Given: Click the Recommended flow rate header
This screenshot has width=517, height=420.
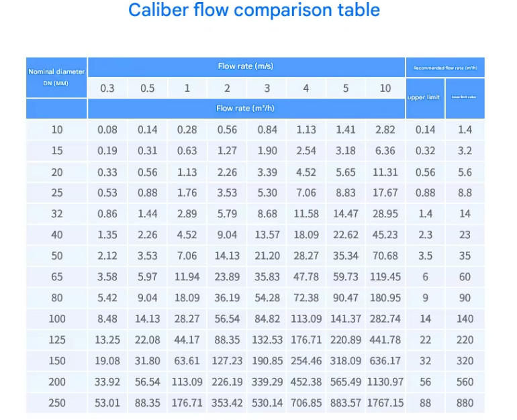Looking at the screenshot, I should [445, 67].
